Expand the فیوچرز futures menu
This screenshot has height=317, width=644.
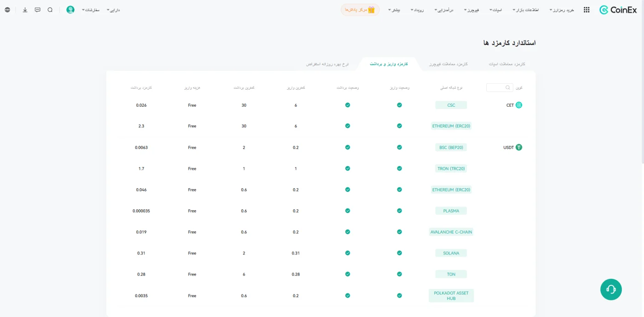pos(471,10)
